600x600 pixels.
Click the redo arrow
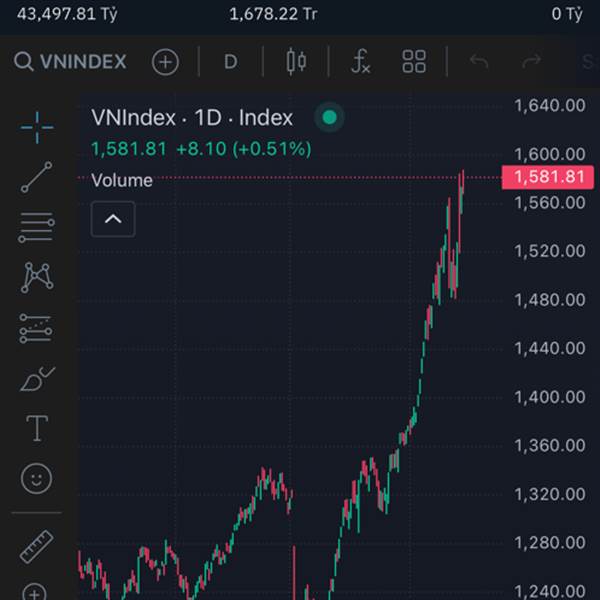(532, 61)
